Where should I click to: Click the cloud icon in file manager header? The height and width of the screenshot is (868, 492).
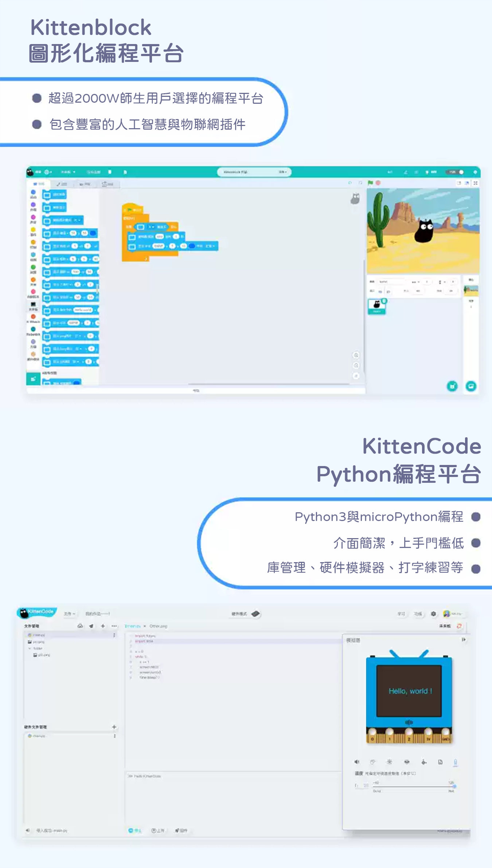pyautogui.click(x=80, y=626)
